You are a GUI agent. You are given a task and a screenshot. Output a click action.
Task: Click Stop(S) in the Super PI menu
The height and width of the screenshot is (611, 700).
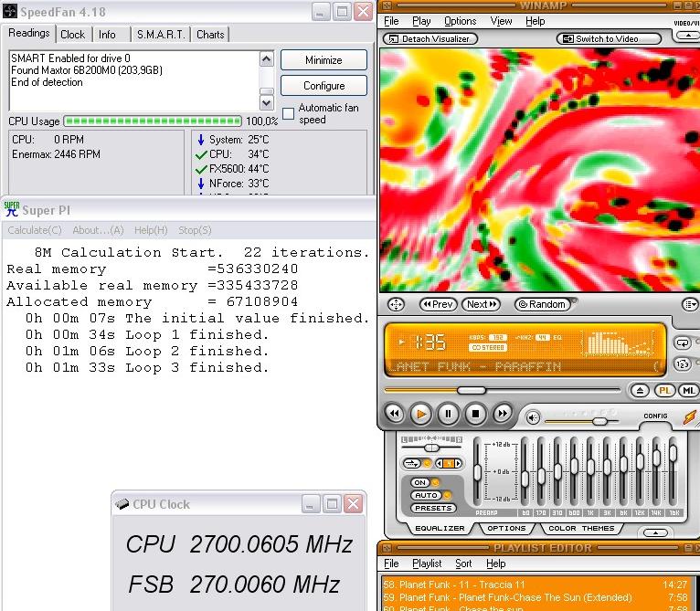tap(195, 230)
